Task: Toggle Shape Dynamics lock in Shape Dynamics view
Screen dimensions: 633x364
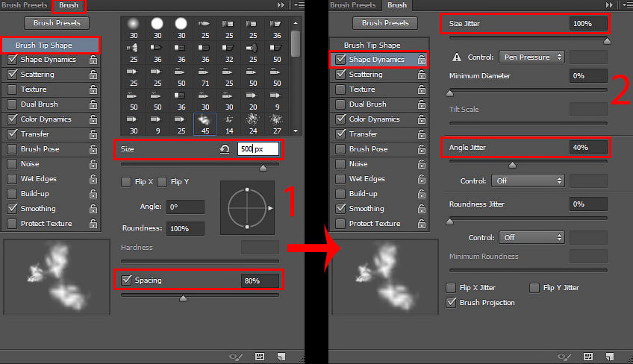Action: (x=422, y=60)
